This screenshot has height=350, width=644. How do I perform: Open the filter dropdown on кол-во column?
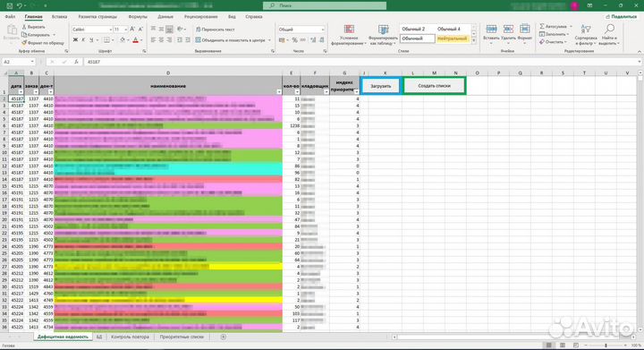297,92
